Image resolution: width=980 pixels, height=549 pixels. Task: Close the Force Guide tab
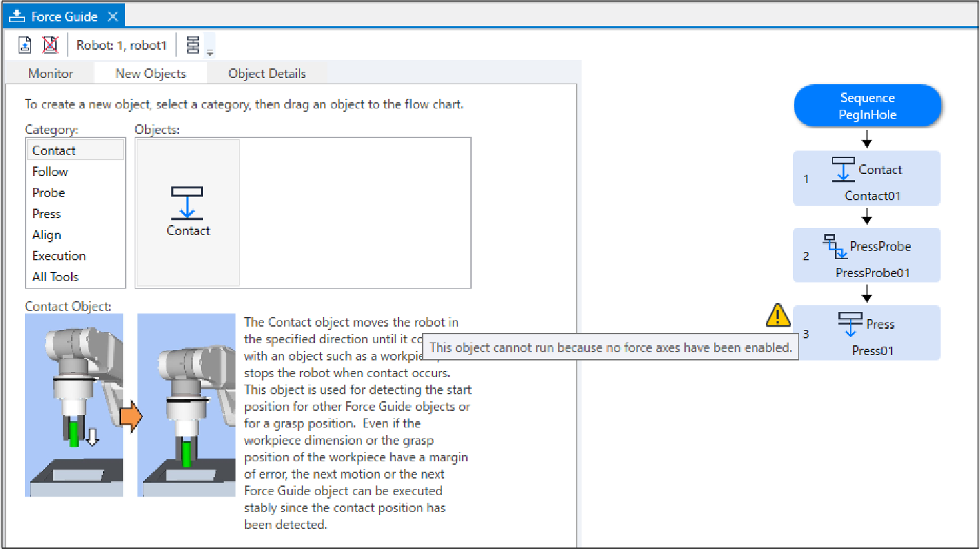pos(113,17)
